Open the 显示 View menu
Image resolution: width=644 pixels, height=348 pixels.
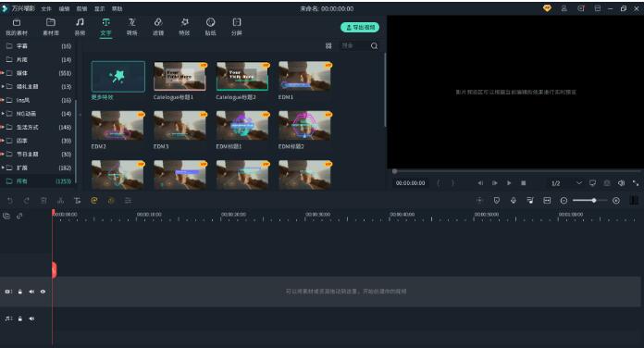[99, 8]
